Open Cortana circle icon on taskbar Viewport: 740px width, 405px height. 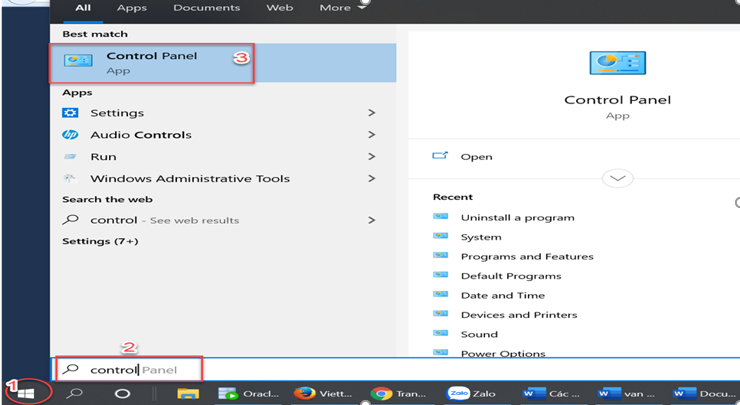[x=122, y=393]
